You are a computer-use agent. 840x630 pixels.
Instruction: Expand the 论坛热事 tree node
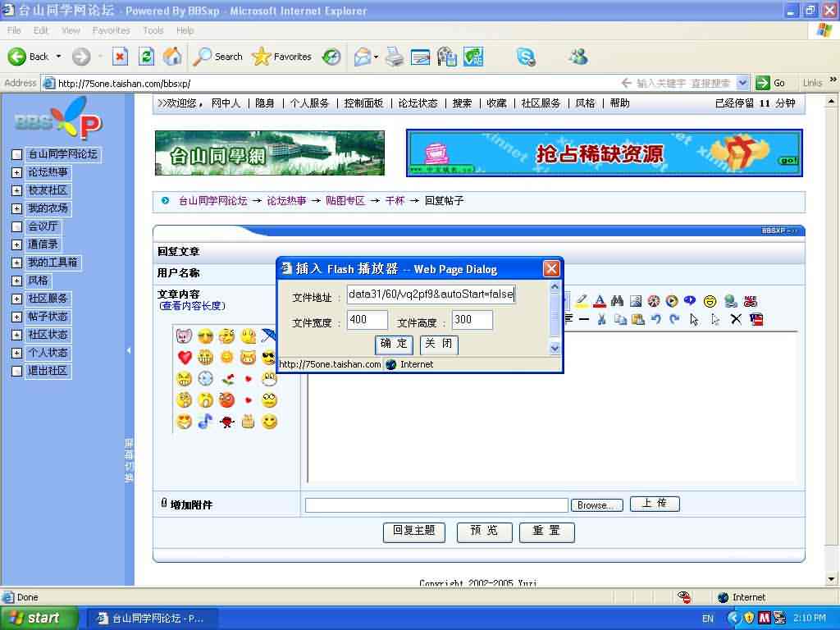(x=16, y=172)
